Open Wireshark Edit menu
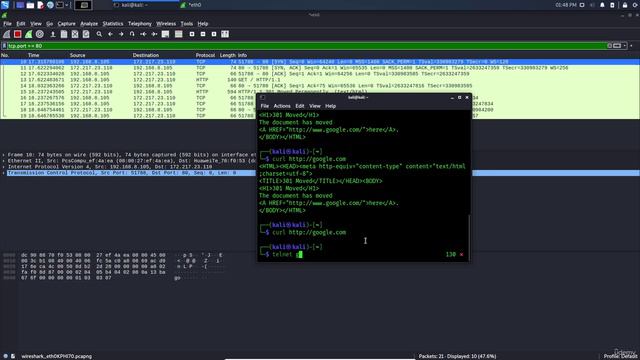Screen dimensions: 640x360 point(20,24)
